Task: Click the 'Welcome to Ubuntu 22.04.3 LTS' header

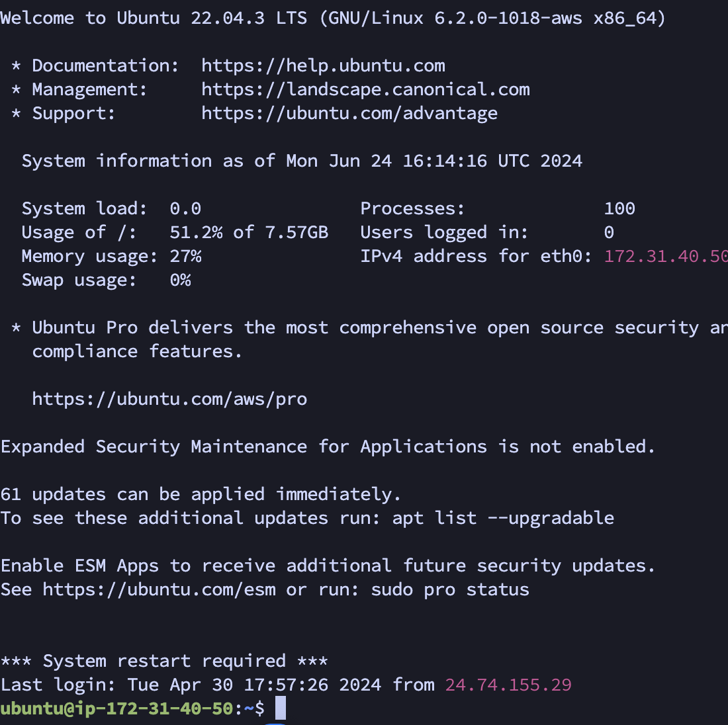Action: 154,18
